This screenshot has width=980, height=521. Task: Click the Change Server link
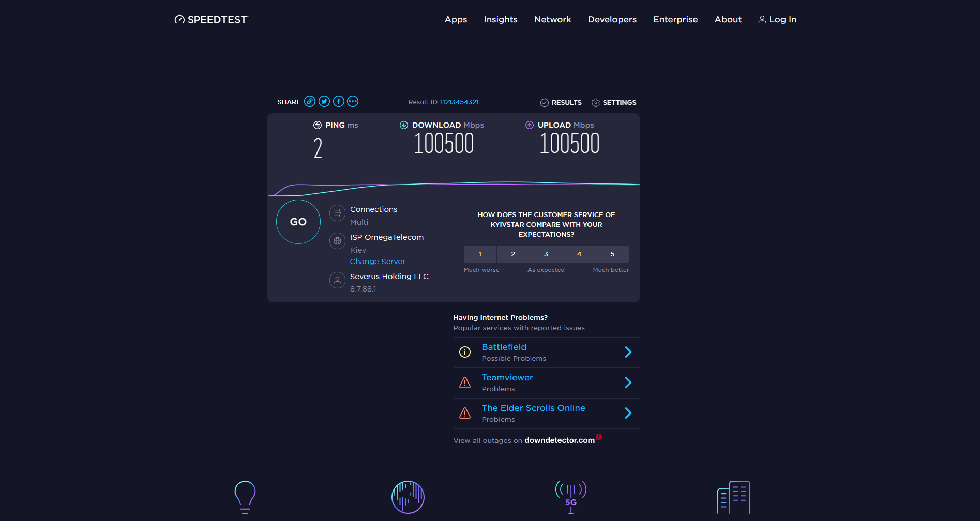[x=378, y=262]
